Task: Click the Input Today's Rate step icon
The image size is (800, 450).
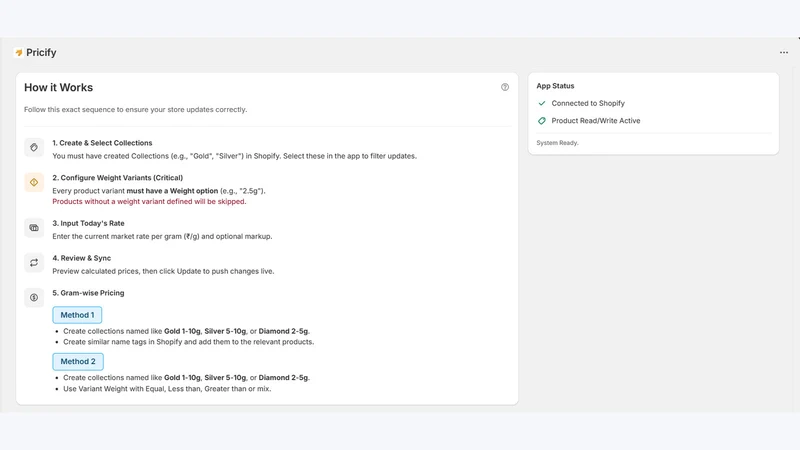Action: click(34, 228)
